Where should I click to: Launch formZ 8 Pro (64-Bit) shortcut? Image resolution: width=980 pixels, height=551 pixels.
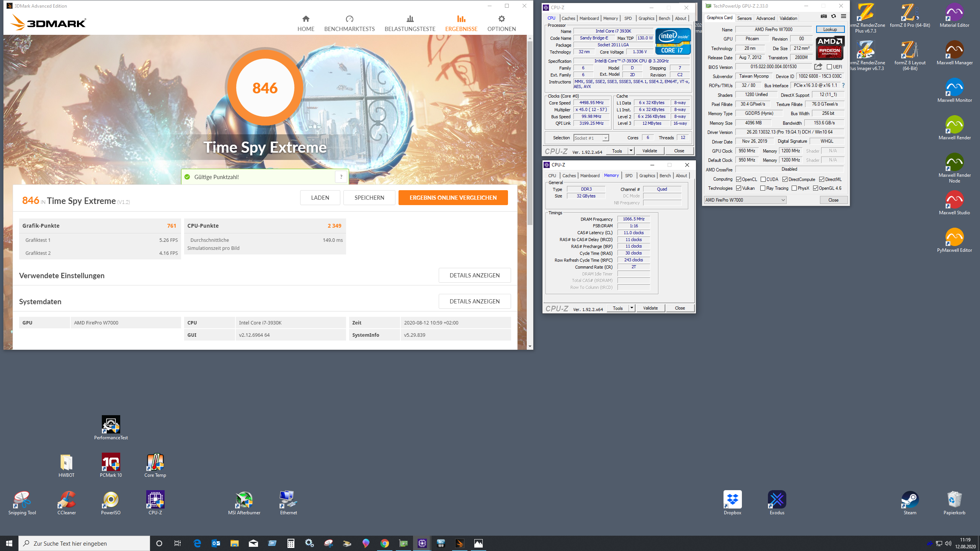click(x=910, y=15)
